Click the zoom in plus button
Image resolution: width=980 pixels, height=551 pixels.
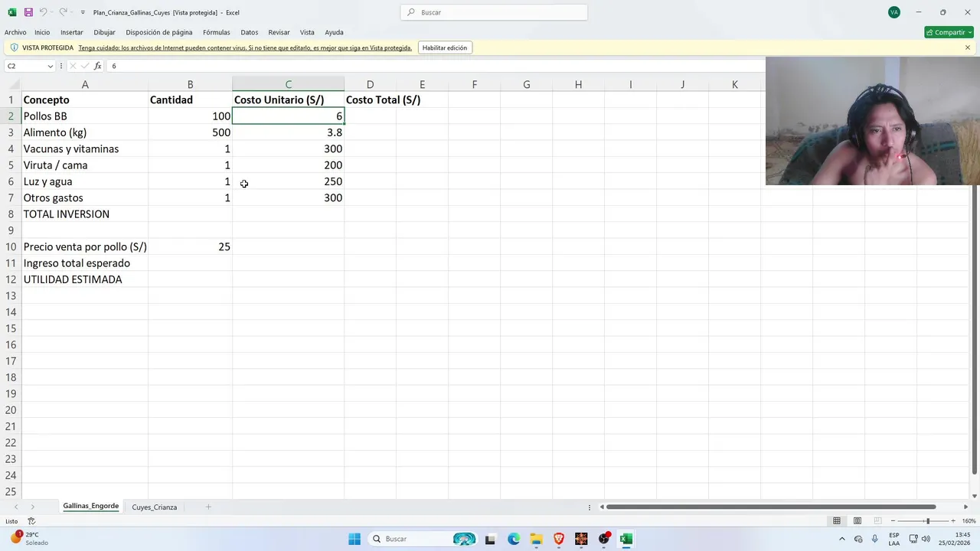pyautogui.click(x=952, y=521)
